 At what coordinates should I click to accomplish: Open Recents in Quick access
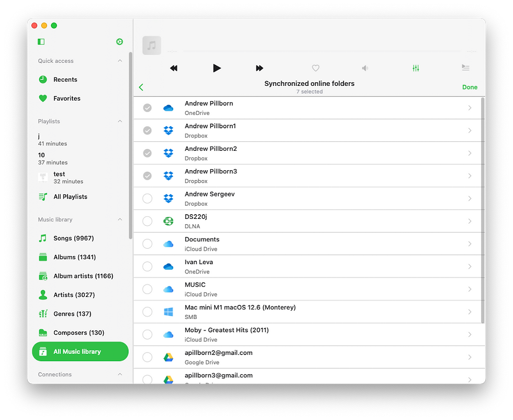click(80, 80)
